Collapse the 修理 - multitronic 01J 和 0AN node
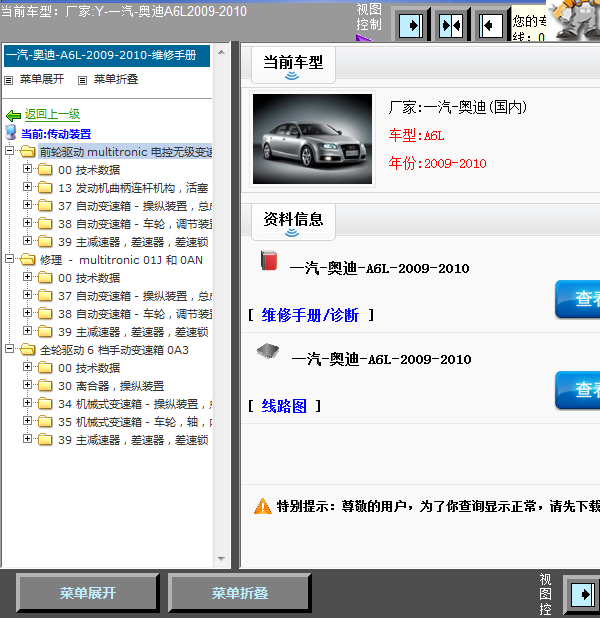 9,259
